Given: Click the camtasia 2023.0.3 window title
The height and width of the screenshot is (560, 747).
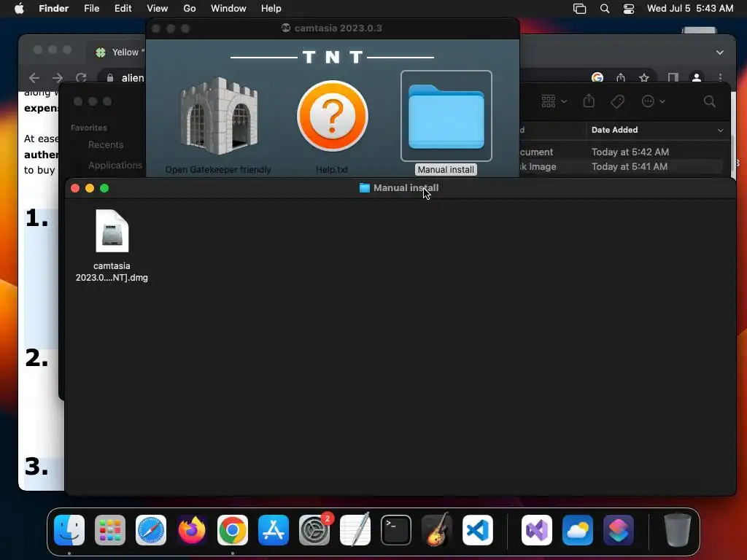Looking at the screenshot, I should click(x=338, y=28).
